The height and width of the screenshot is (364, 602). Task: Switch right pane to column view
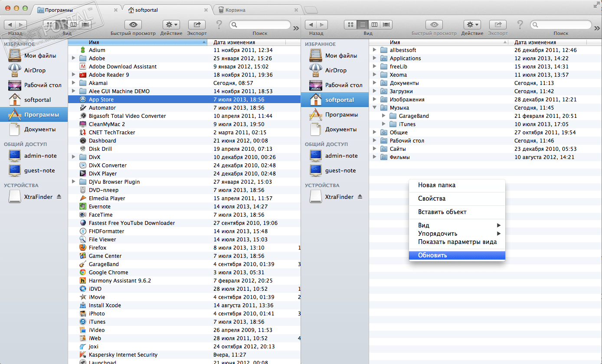click(x=375, y=25)
